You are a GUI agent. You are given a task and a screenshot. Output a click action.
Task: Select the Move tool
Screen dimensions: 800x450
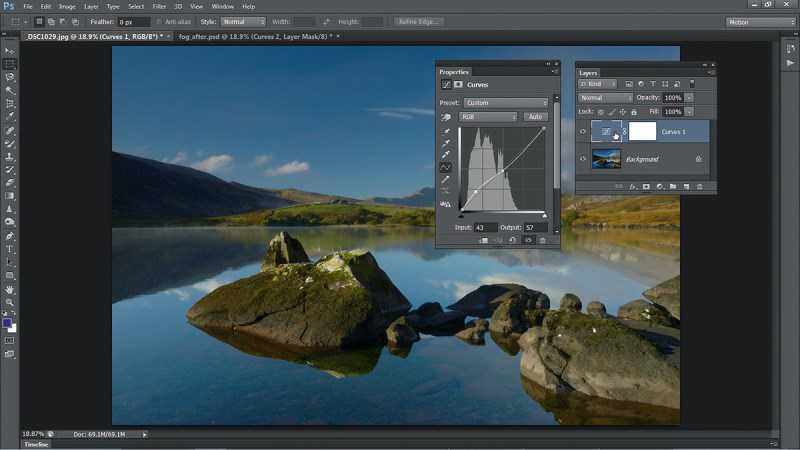click(10, 50)
